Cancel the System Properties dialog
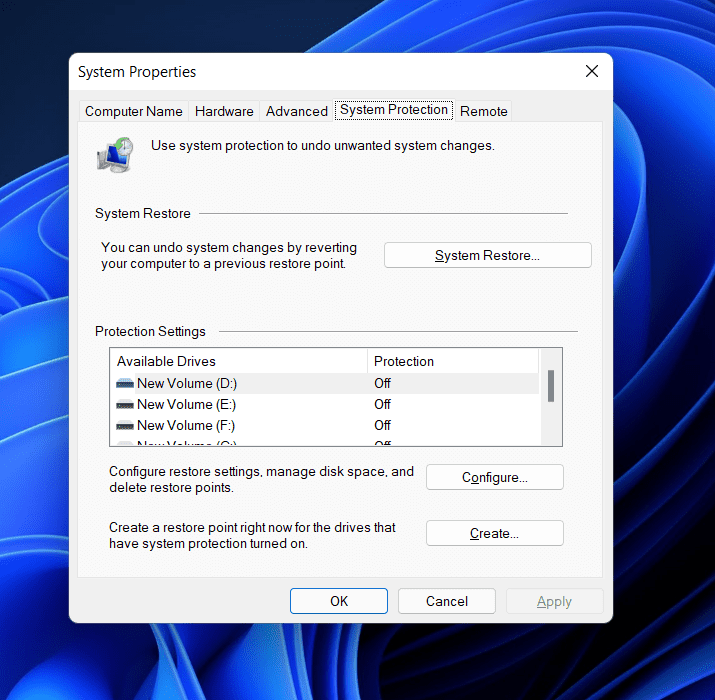715x700 pixels. (446, 601)
